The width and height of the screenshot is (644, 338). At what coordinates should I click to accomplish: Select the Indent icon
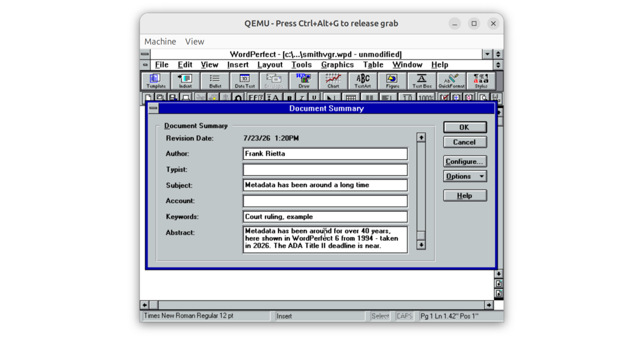click(x=185, y=81)
